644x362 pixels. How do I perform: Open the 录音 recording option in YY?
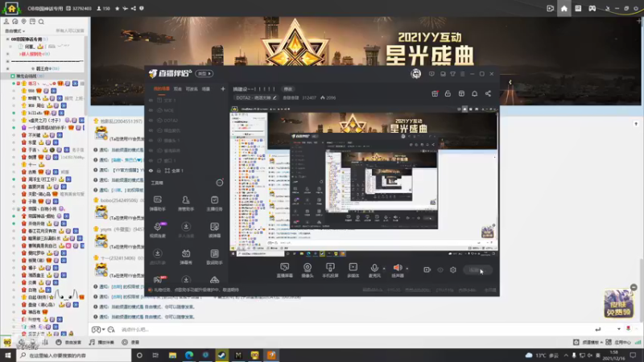[x=130, y=343]
